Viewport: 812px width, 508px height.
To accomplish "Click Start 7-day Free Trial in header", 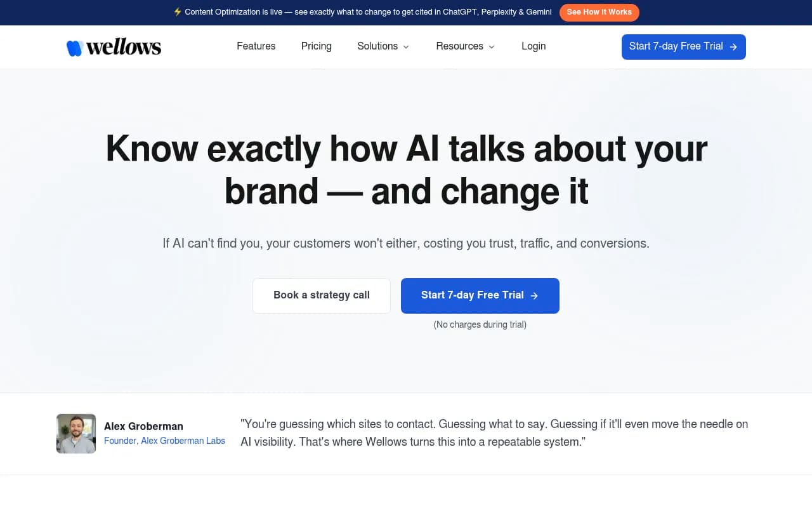I will point(684,47).
